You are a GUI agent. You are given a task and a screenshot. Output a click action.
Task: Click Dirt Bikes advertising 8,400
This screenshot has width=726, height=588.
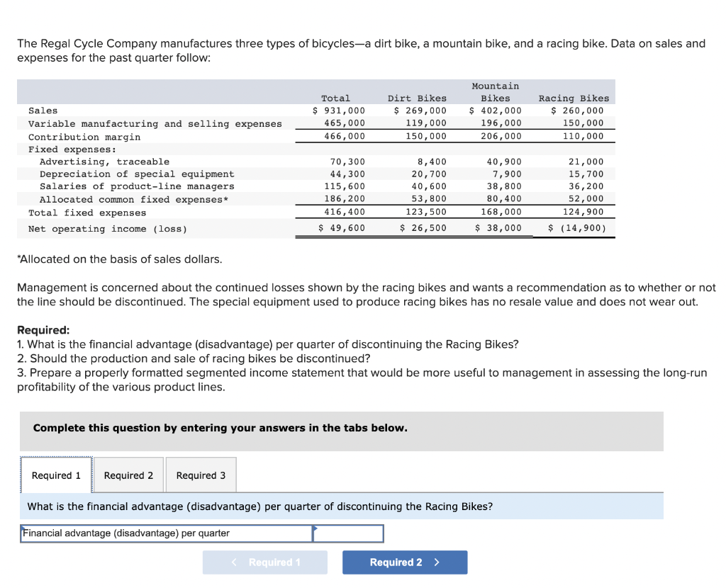[432, 162]
